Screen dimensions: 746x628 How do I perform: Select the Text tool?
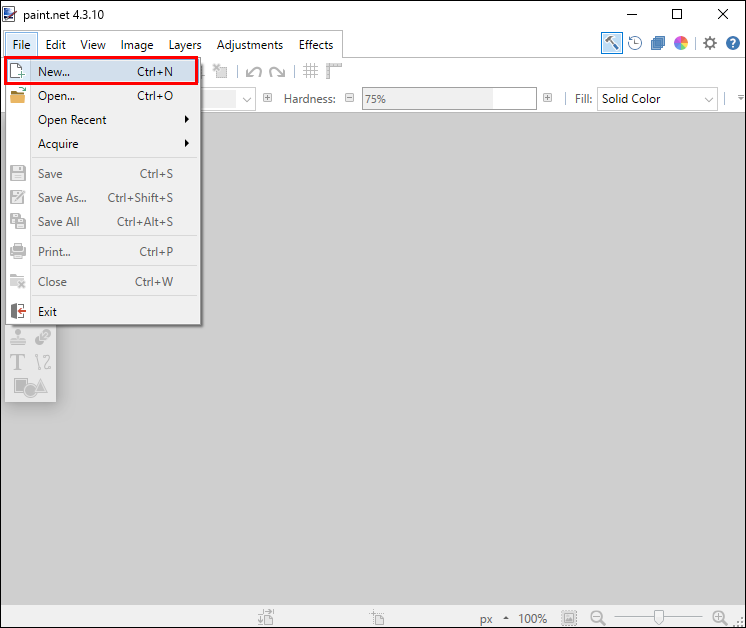pos(18,362)
